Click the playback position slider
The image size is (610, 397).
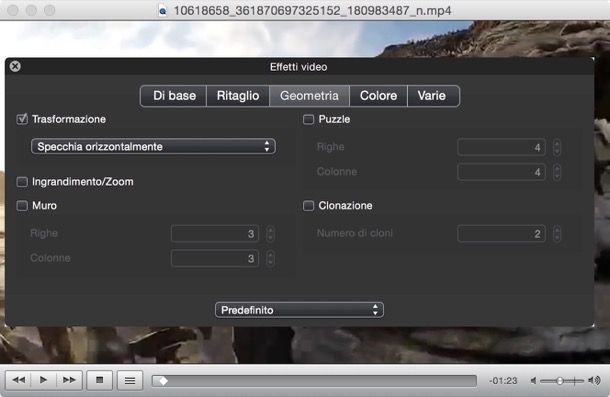[314, 381]
